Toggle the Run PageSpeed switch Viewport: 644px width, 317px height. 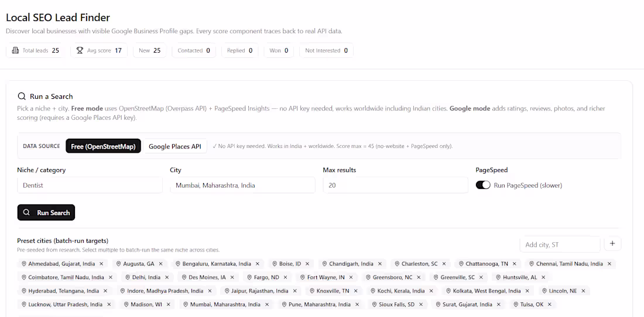click(483, 185)
